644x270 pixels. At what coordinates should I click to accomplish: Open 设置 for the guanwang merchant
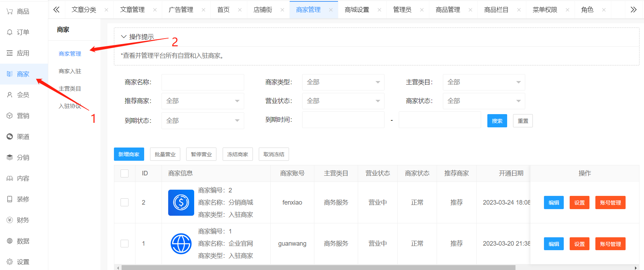579,244
